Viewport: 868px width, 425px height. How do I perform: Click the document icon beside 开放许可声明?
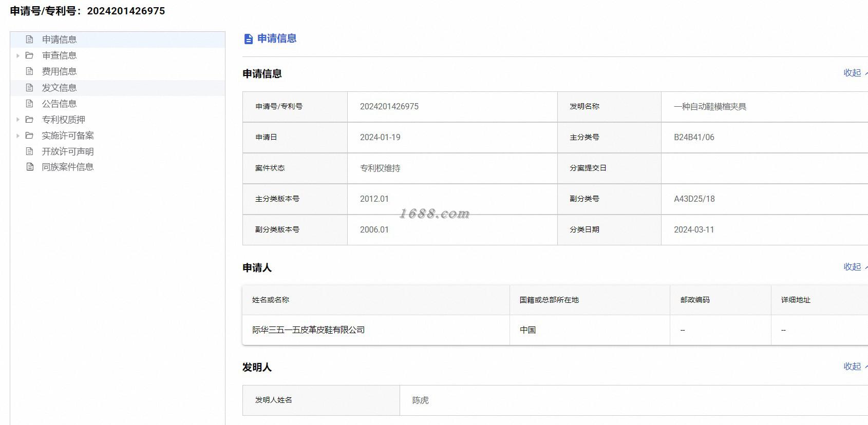[x=30, y=151]
